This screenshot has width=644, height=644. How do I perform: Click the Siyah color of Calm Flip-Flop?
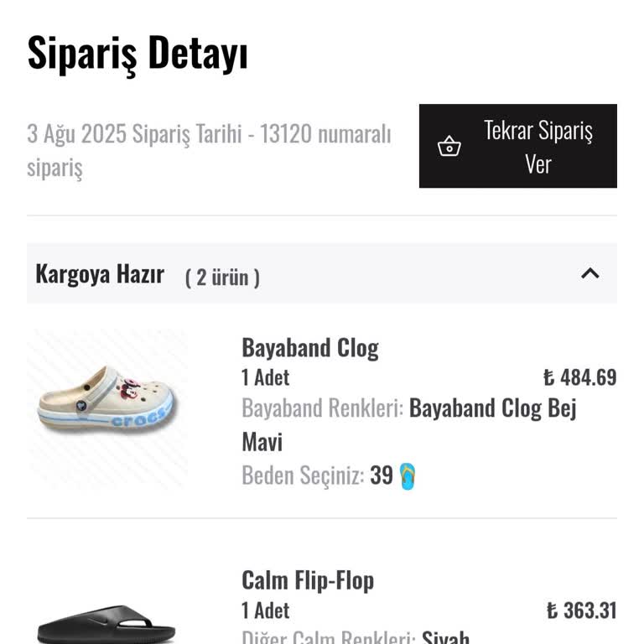(x=445, y=636)
